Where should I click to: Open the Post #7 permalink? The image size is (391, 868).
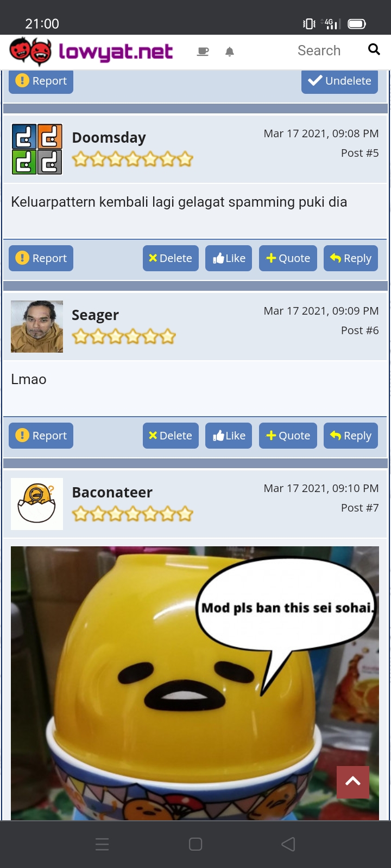360,508
